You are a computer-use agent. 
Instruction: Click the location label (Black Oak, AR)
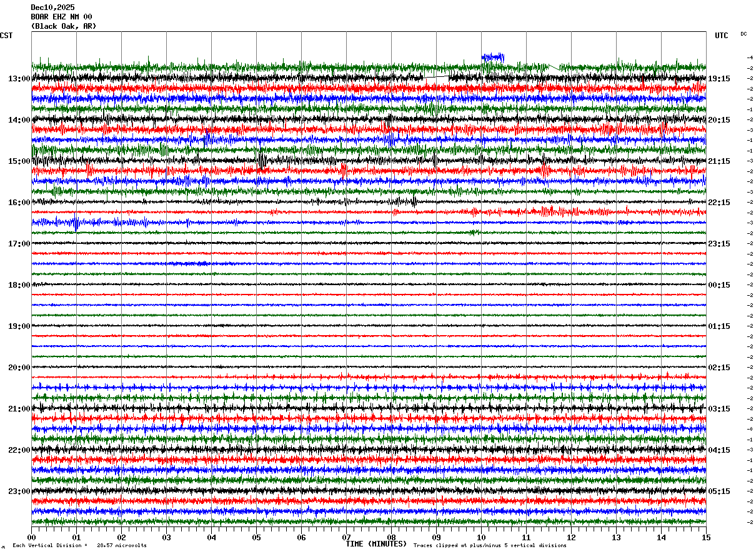point(64,26)
